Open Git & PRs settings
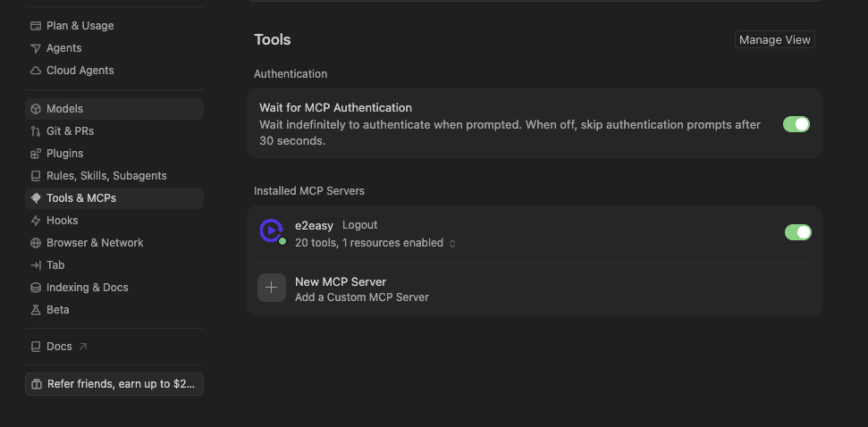The image size is (868, 427). [x=114, y=131]
